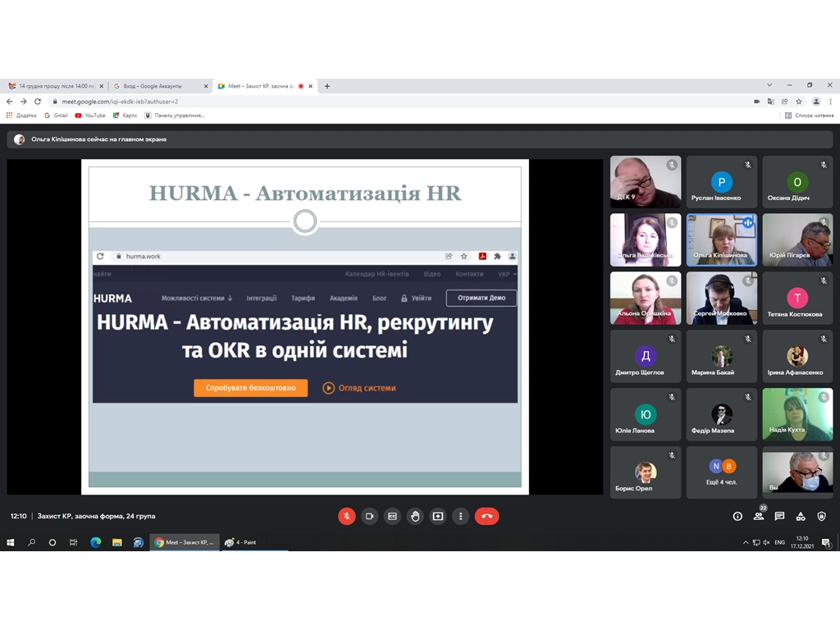
Task: Close the '14 грудня' Gmail tab
Action: 101,85
